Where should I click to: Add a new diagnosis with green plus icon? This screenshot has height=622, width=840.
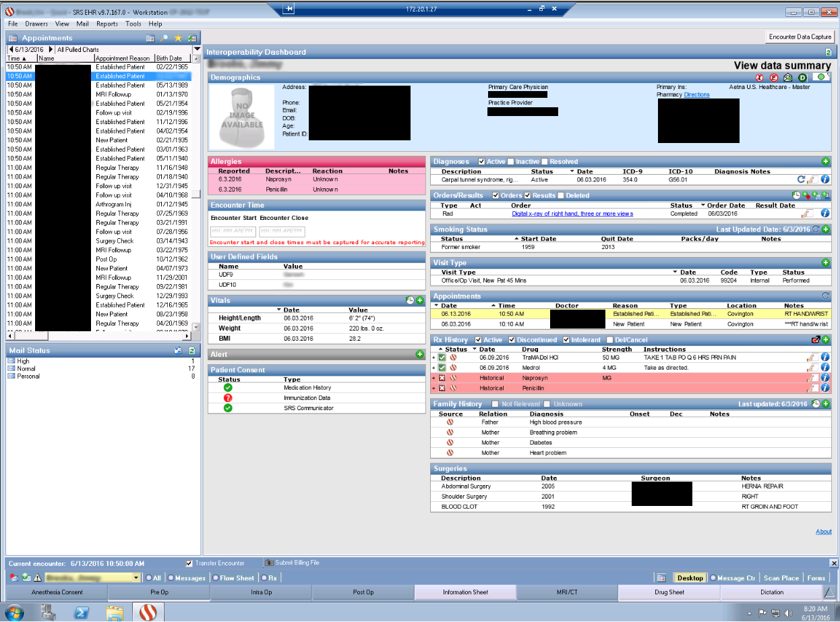click(x=825, y=161)
